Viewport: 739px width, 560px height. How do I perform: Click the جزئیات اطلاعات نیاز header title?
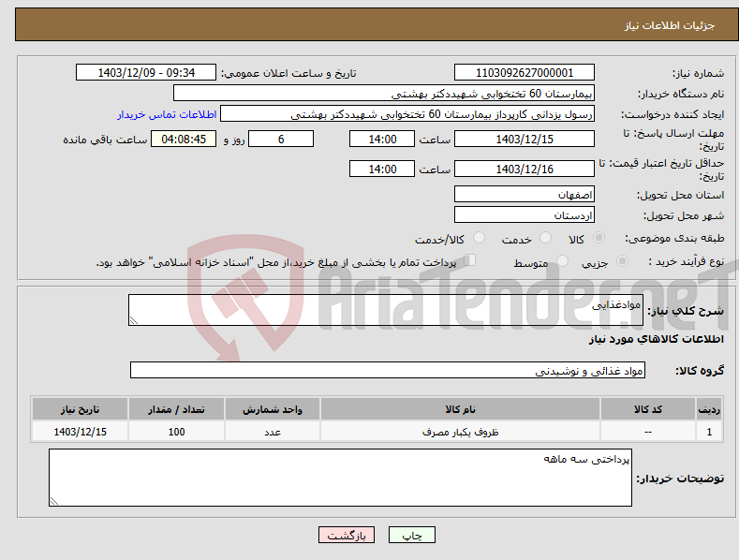[x=670, y=25]
